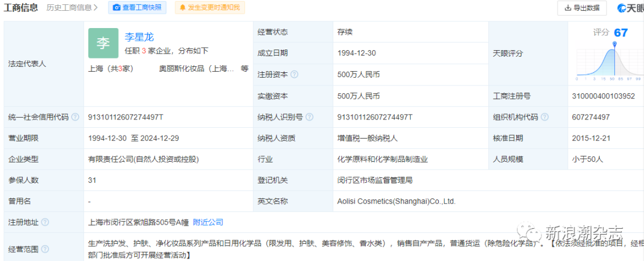
Task: Click 查看工商快照 button
Action: tap(137, 7)
